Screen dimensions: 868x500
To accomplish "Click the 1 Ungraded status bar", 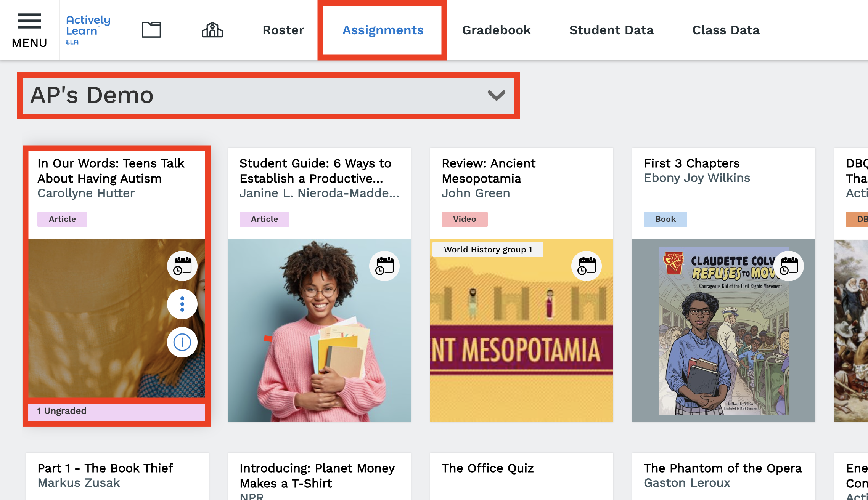I will coord(116,411).
